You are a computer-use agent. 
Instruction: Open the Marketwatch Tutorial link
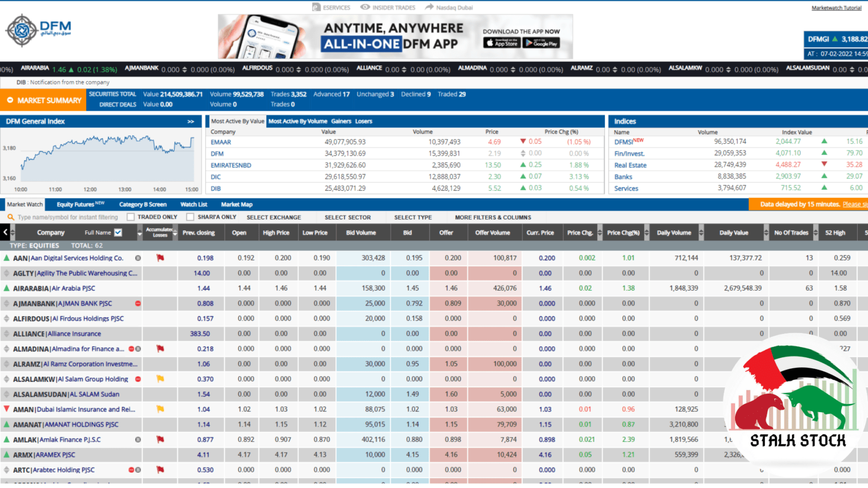[x=836, y=8]
